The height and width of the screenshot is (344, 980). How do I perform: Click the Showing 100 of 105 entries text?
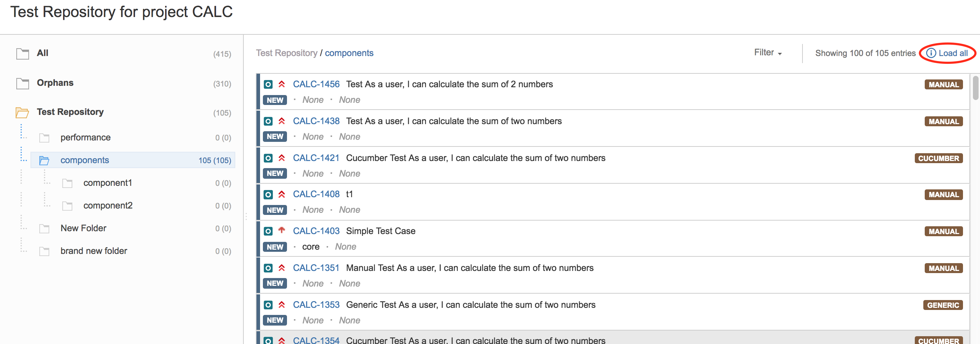[865, 53]
